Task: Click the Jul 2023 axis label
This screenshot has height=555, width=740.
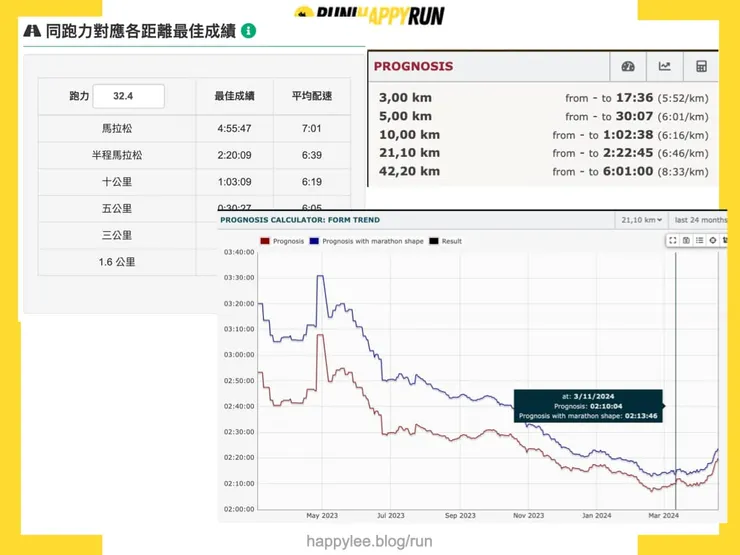Action: coord(390,515)
